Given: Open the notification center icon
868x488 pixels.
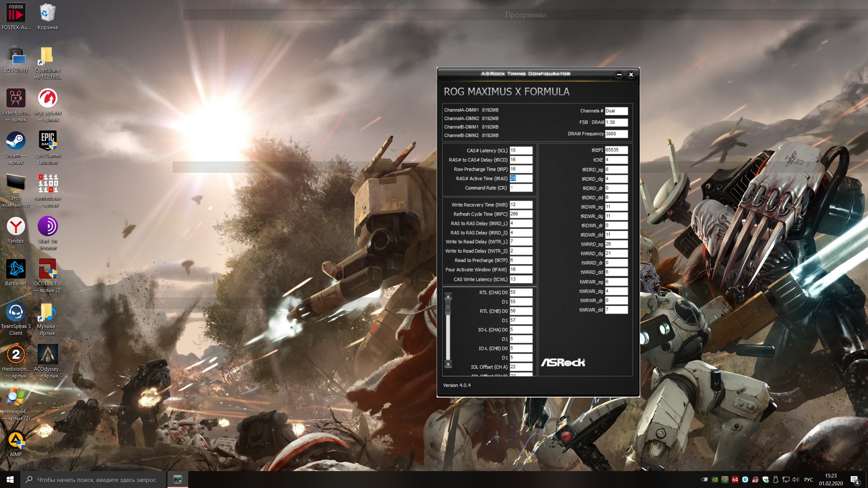Looking at the screenshot, I should [854, 480].
